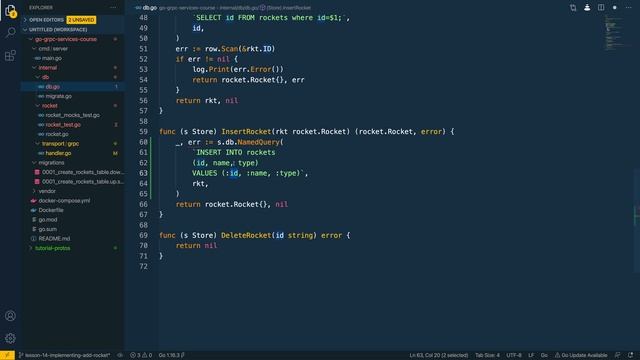Open the Accounts menu icon
The width and height of the screenshot is (640, 360).
(x=11, y=316)
